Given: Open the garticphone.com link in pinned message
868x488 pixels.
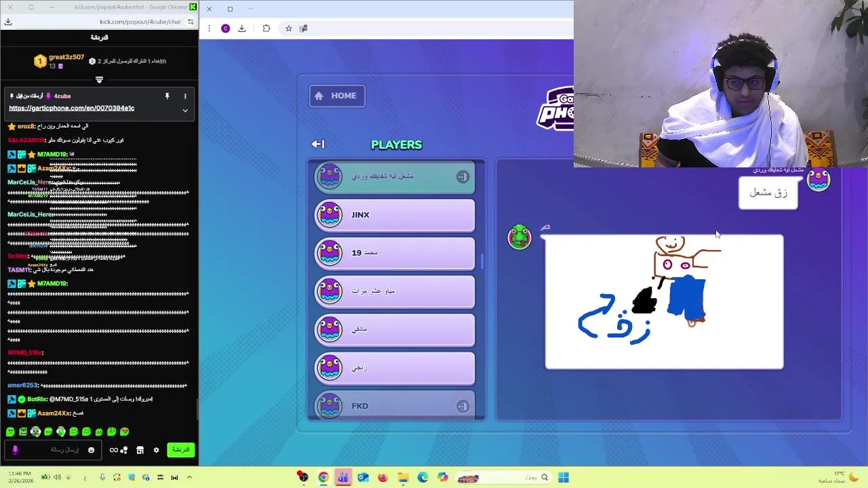Looking at the screenshot, I should (x=71, y=108).
